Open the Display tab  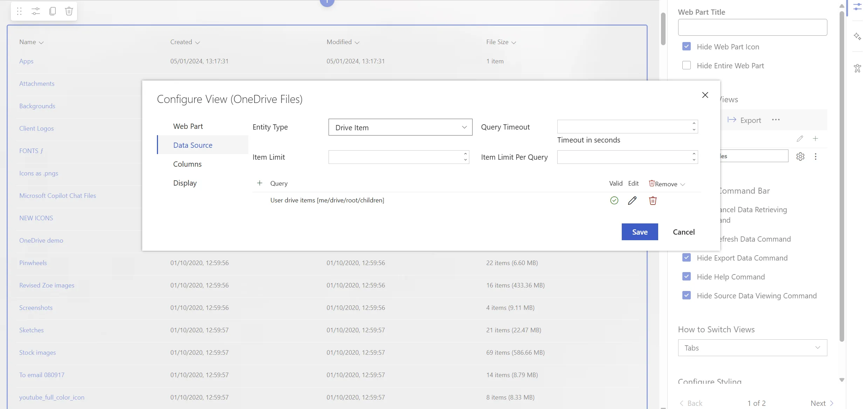(185, 183)
